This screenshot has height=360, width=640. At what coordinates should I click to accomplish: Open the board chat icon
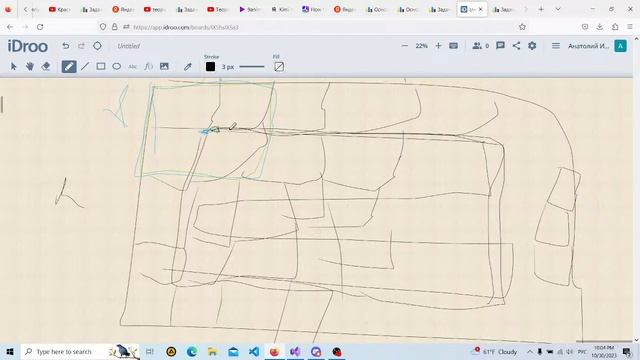click(500, 46)
